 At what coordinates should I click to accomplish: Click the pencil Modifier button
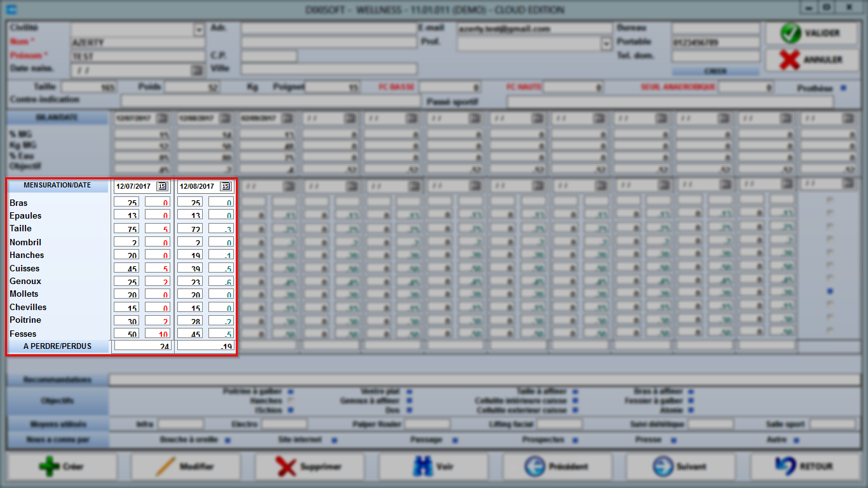click(186, 466)
